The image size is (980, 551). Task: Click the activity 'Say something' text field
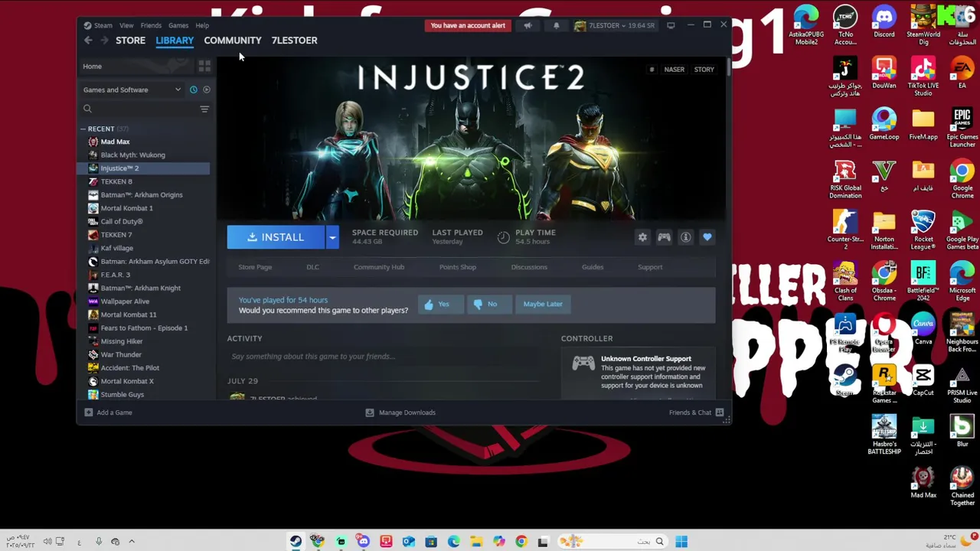click(x=384, y=357)
